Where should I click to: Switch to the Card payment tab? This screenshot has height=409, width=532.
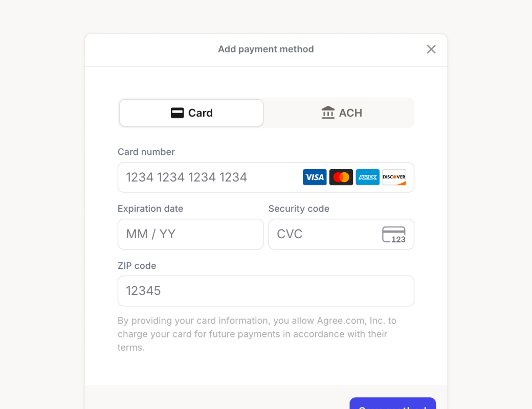pos(191,113)
